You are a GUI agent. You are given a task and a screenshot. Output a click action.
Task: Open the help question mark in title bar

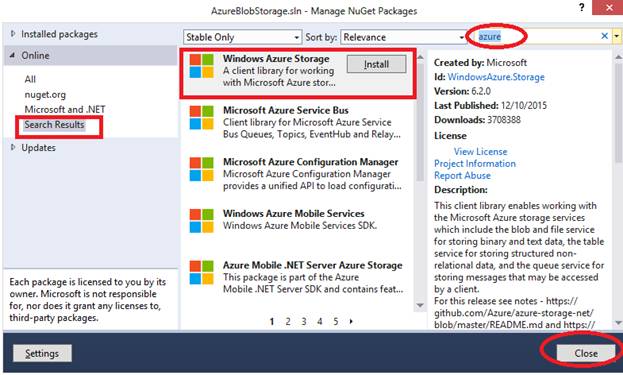pyautogui.click(x=582, y=7)
